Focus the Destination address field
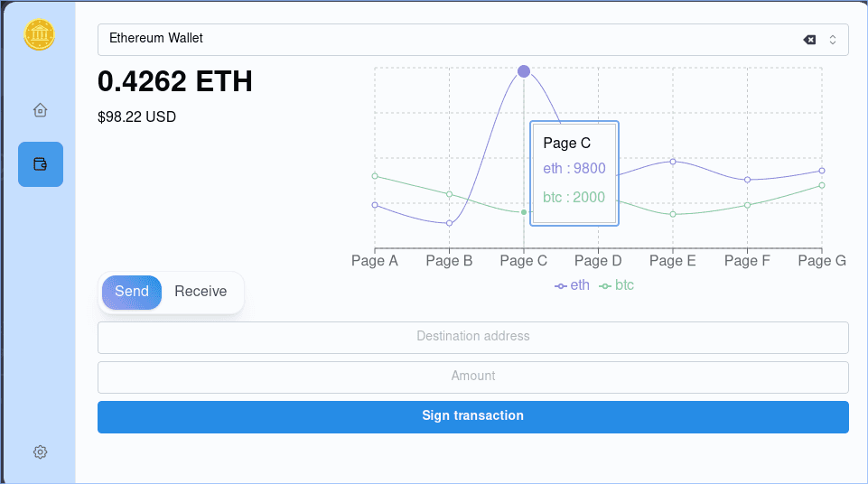Screen dimensions: 868x484 [472, 337]
